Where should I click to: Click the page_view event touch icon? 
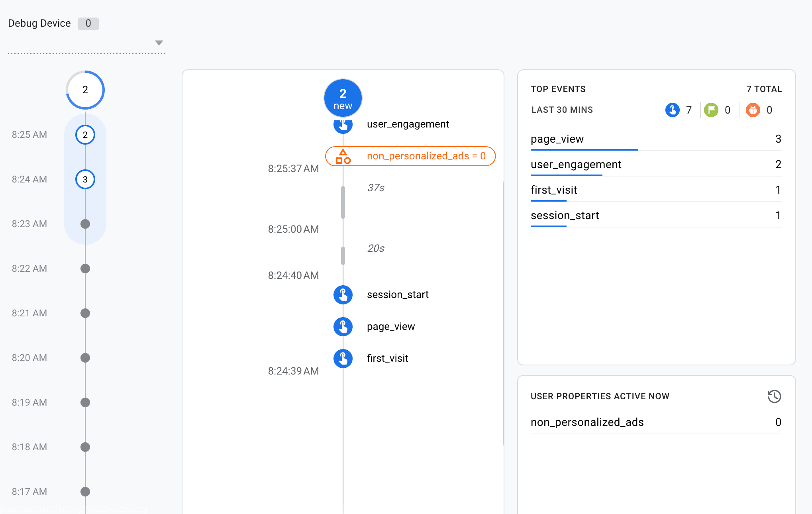coord(343,327)
